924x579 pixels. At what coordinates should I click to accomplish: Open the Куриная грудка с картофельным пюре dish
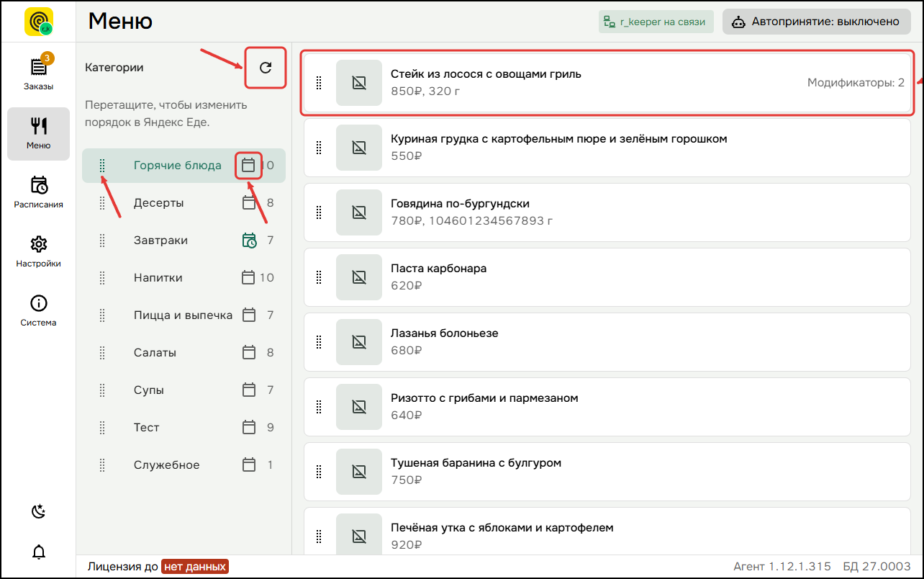607,148
